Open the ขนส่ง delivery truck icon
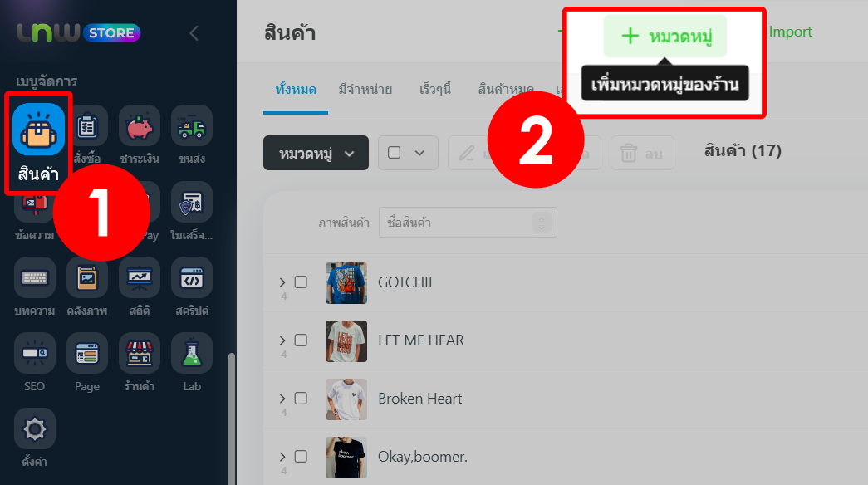868x485 pixels. [x=192, y=125]
